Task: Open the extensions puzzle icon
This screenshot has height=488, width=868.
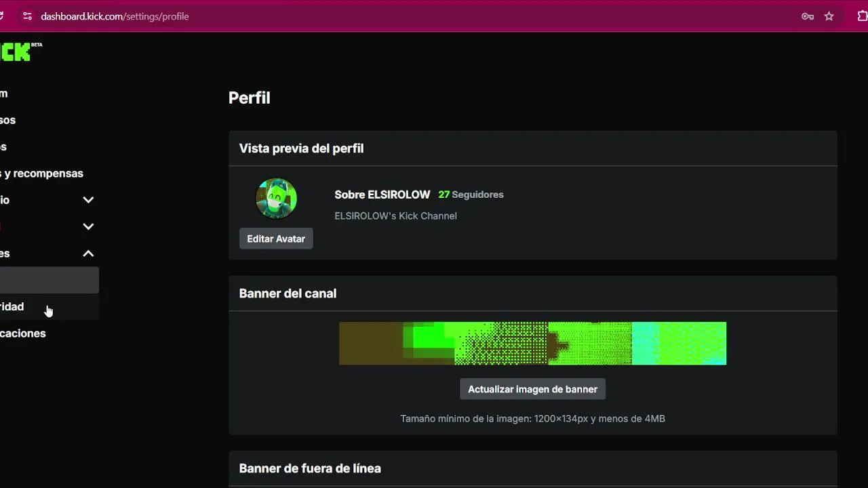Action: [x=863, y=16]
